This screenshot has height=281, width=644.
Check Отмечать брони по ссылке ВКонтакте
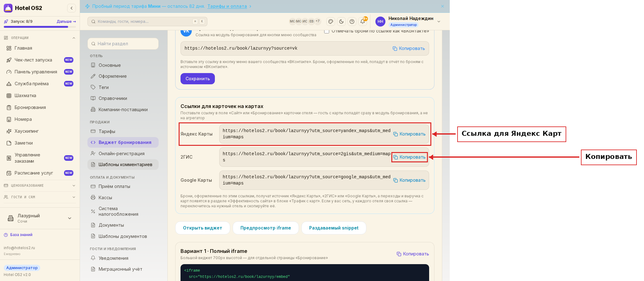(327, 31)
